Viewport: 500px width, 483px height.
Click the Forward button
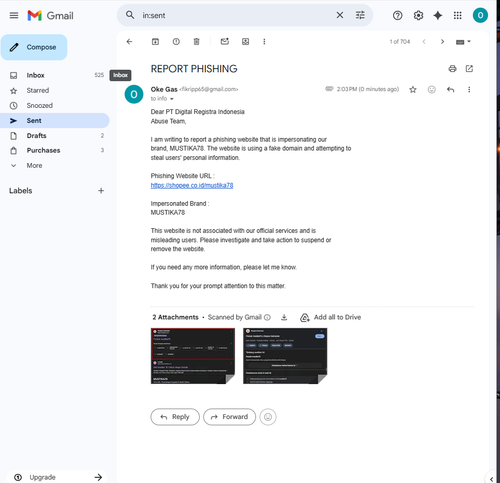230,417
